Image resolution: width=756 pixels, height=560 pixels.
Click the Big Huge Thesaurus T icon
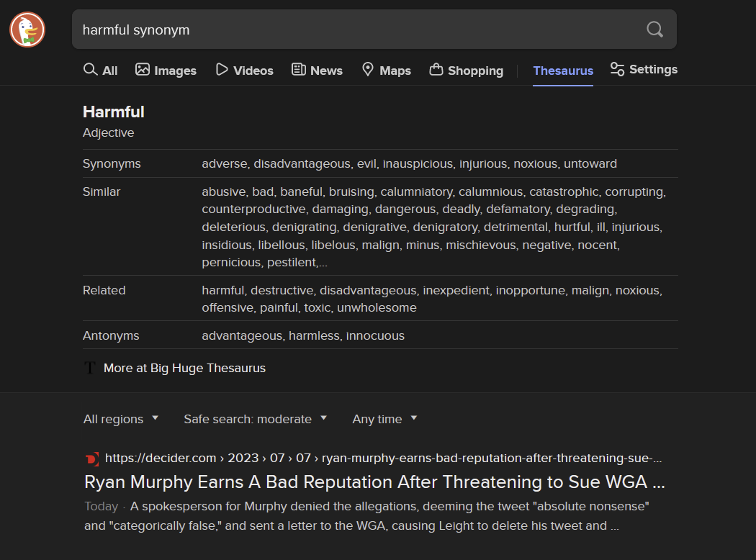[90, 368]
